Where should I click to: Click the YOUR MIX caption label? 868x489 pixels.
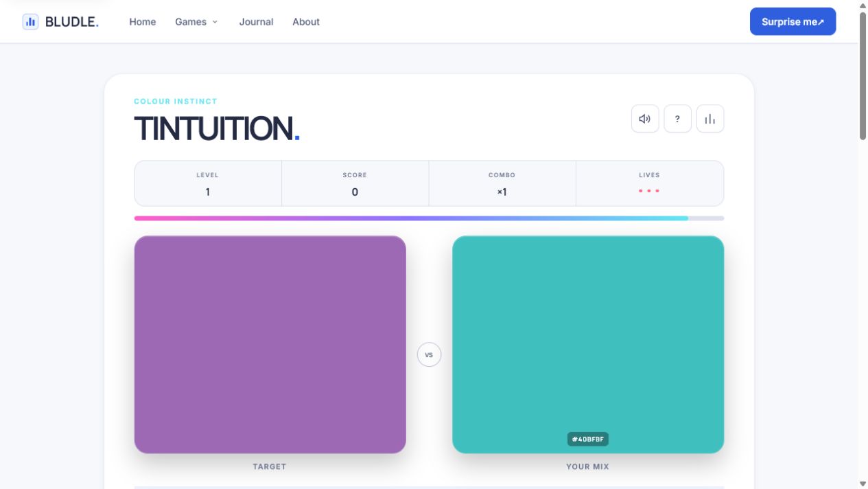[x=588, y=466]
